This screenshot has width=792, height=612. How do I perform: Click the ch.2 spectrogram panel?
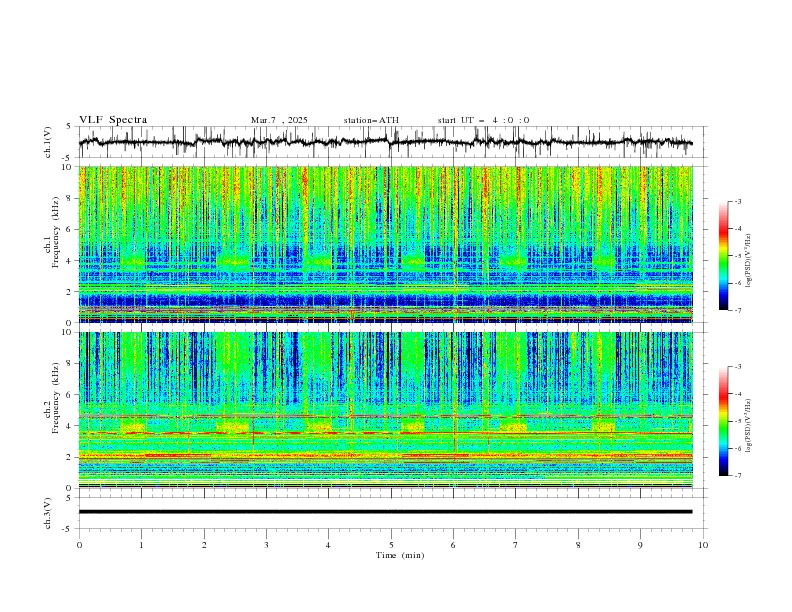[x=385, y=410]
